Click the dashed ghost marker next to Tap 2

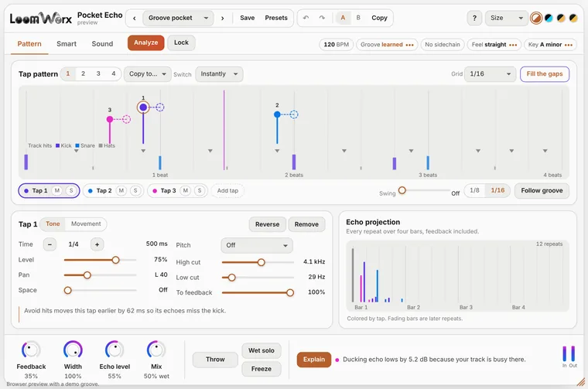pyautogui.click(x=294, y=114)
